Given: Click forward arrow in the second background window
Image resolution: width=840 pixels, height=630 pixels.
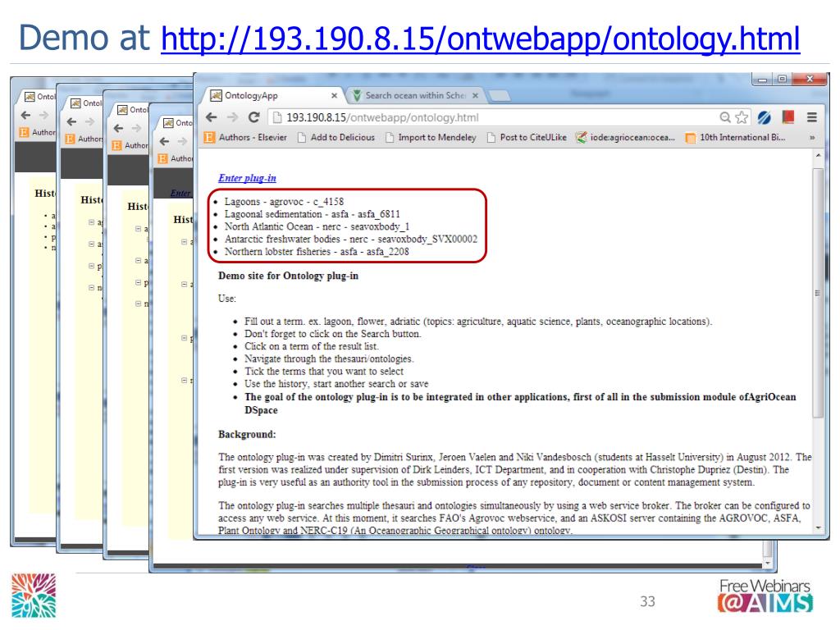Looking at the screenshot, I should click(x=90, y=122).
